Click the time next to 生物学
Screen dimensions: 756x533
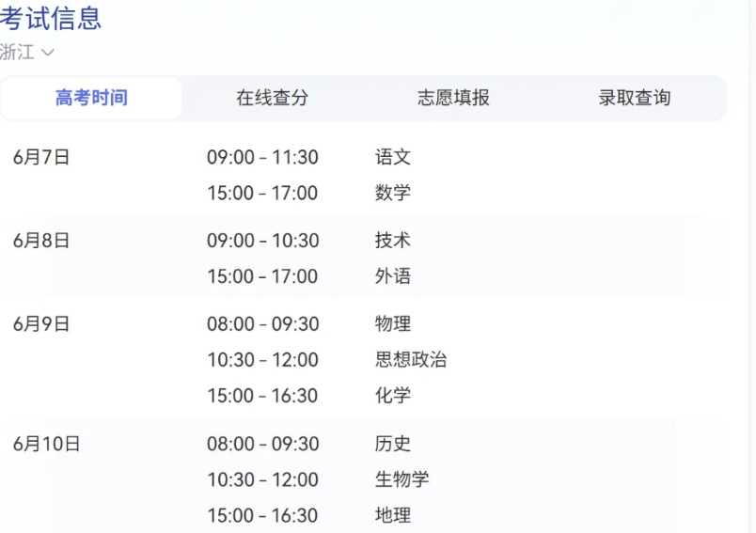click(262, 479)
